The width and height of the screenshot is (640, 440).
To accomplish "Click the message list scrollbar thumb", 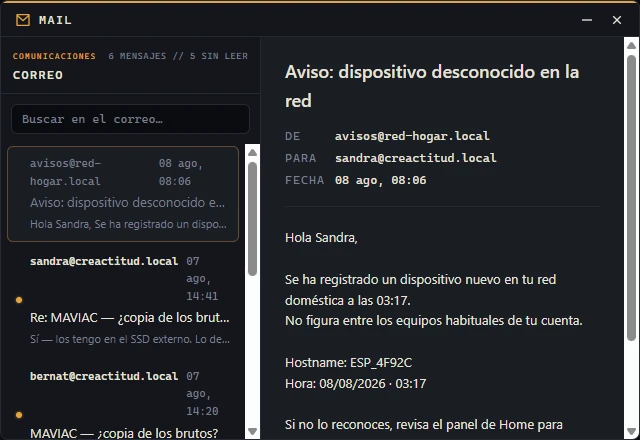I will pyautogui.click(x=252, y=219).
